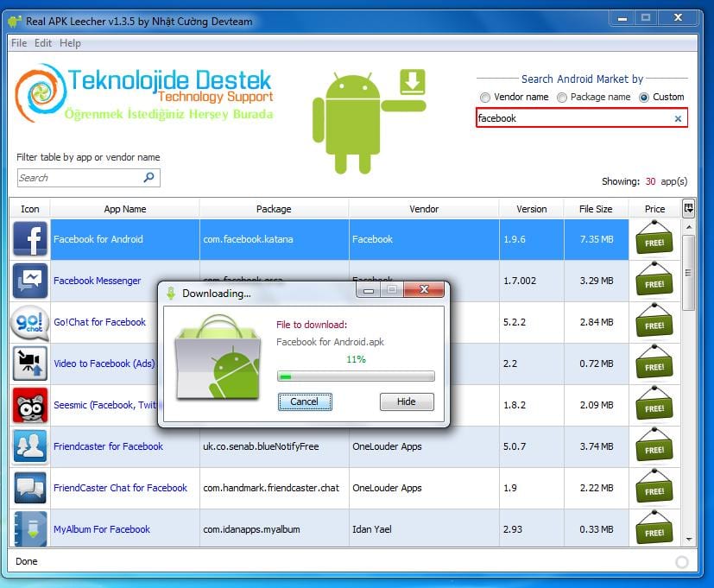
Task: Click the magnifier icon in filter box
Action: (148, 177)
